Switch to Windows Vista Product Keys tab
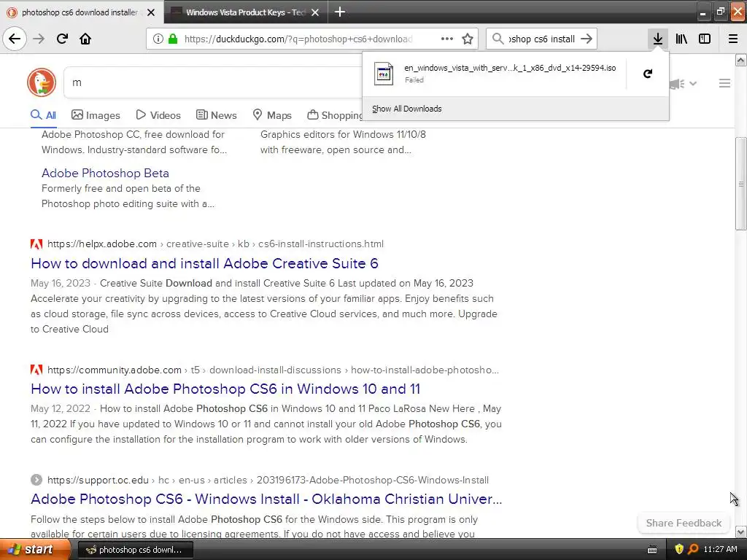The image size is (747, 560). point(246,12)
